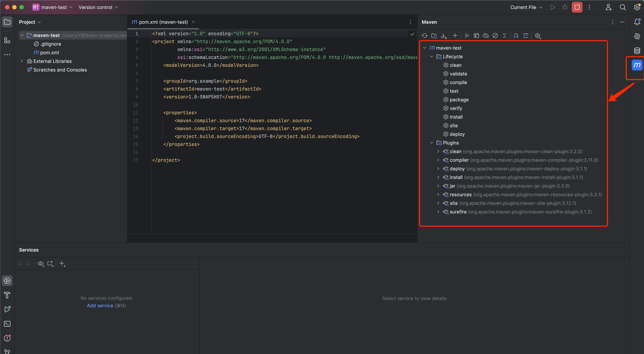Click Generate Sources and Update Folders icon
644x354 pixels.
(x=434, y=36)
